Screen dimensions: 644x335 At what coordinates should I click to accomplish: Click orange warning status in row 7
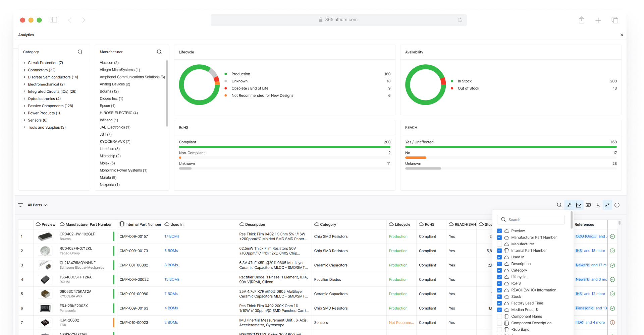tap(612, 323)
